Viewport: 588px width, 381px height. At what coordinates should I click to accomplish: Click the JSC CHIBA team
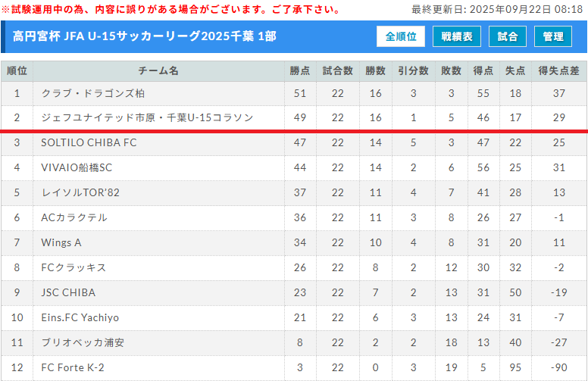68,292
